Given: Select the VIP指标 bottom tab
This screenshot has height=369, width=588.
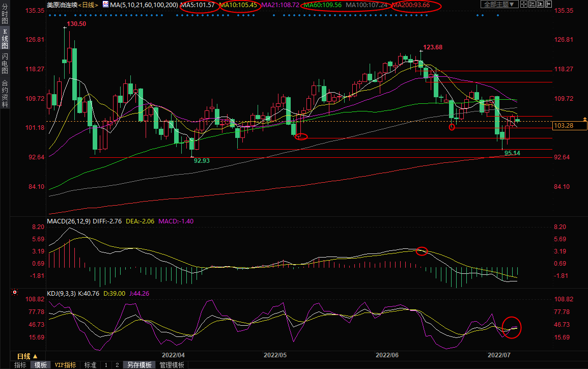Looking at the screenshot, I should tap(65, 365).
